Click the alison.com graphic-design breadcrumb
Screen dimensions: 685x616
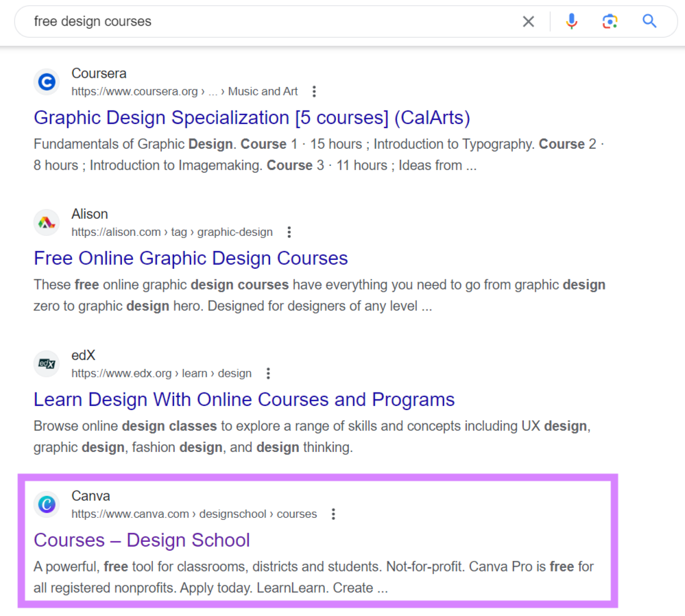point(171,232)
